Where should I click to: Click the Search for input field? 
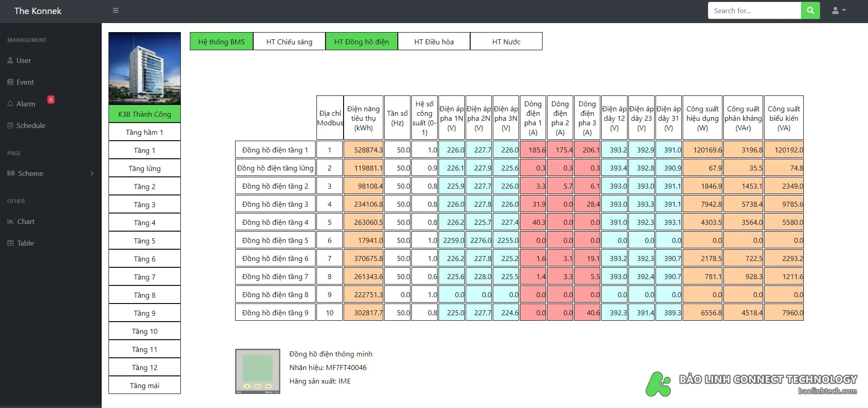point(755,10)
